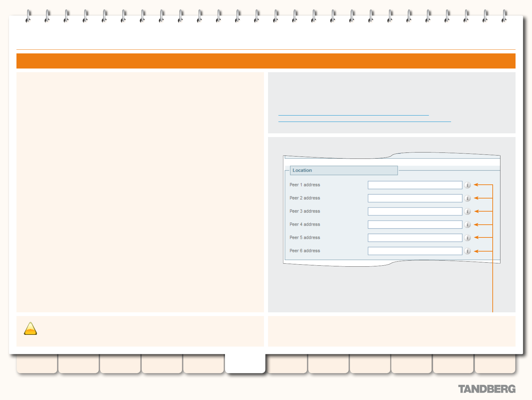Click the "Peer 5 address" label
Viewport: 532px width, 400px height.
tap(305, 237)
